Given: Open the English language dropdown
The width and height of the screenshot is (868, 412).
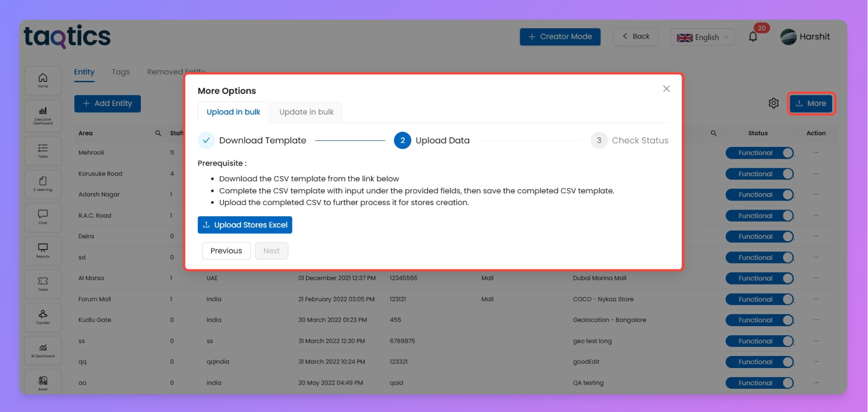Looking at the screenshot, I should click(702, 37).
